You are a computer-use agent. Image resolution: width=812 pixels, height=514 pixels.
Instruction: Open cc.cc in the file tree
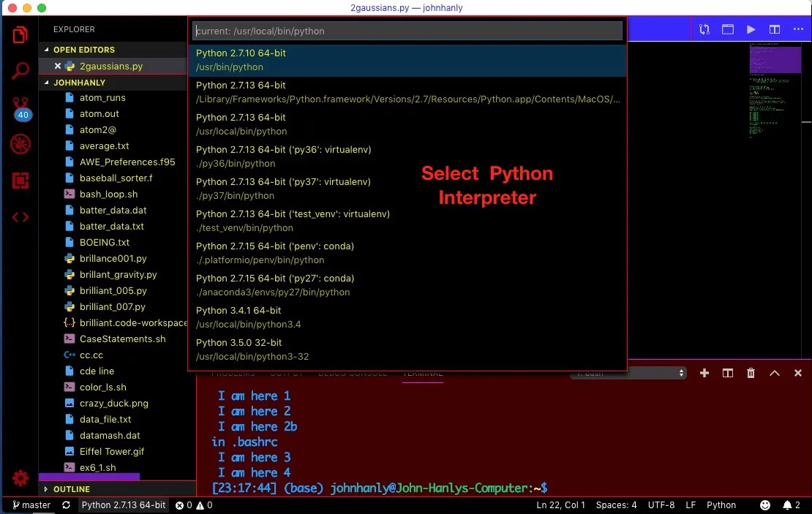91,355
